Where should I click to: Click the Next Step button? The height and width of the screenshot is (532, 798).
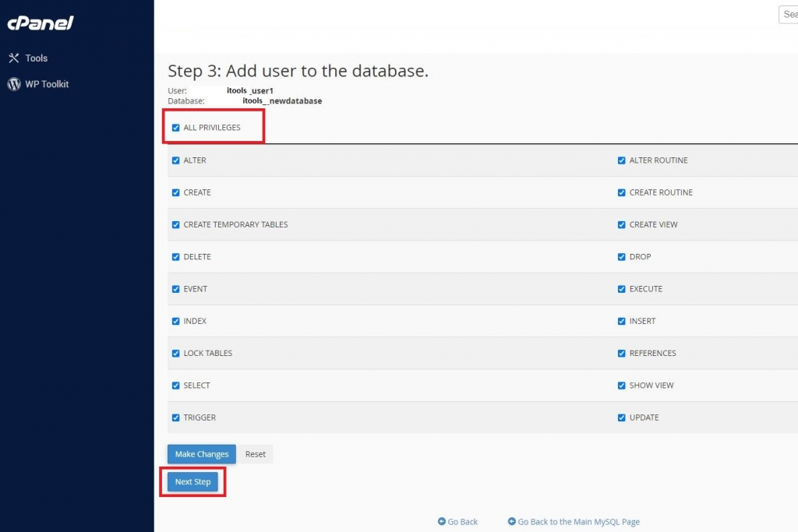coord(193,481)
